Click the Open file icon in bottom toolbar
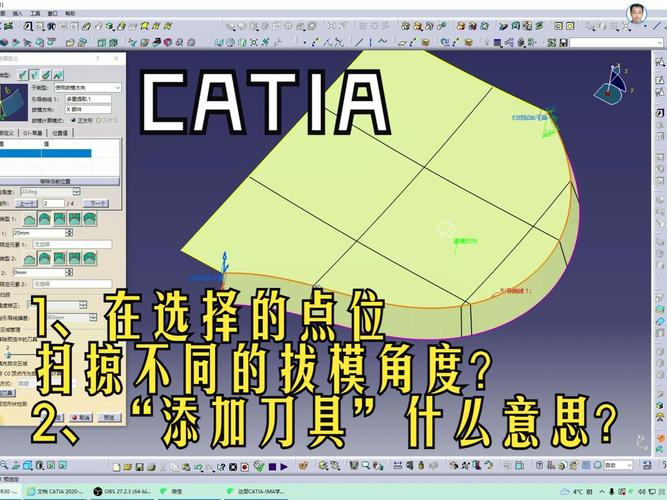Image resolution: width=667 pixels, height=500 pixels. pyautogui.click(x=128, y=467)
